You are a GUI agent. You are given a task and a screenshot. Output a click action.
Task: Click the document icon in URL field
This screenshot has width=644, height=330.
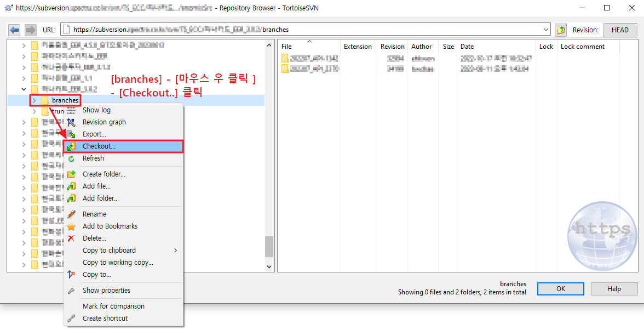point(66,30)
